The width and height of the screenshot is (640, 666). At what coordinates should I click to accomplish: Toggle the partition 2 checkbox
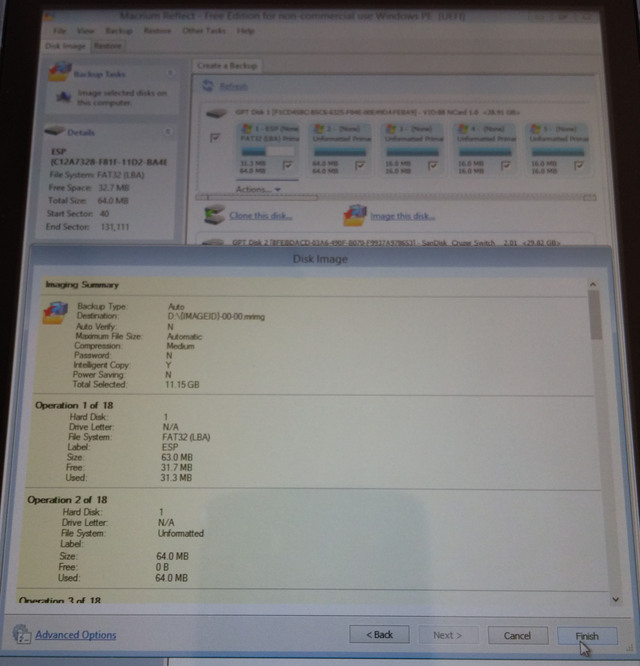pyautogui.click(x=360, y=166)
